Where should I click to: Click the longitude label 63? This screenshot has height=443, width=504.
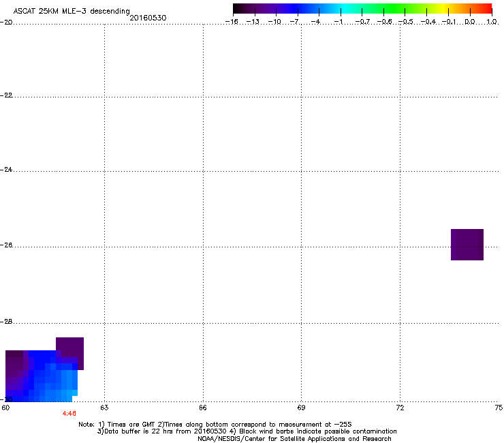tap(104, 408)
